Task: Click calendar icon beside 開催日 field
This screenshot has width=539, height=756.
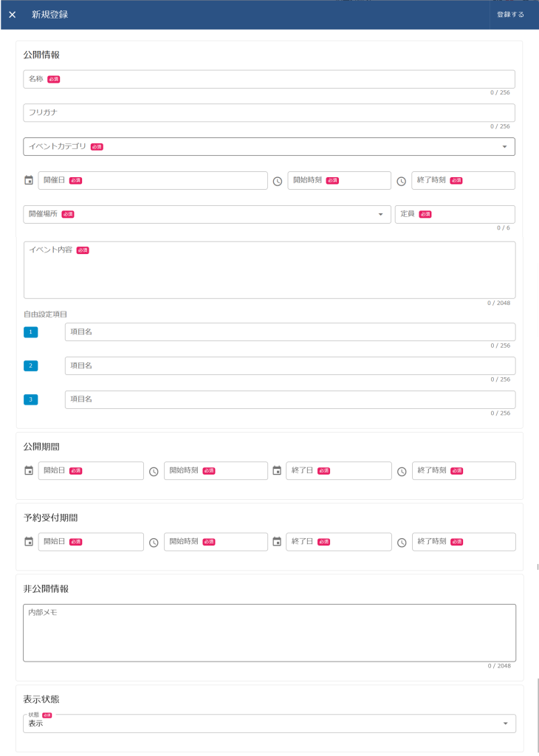Action: point(29,180)
